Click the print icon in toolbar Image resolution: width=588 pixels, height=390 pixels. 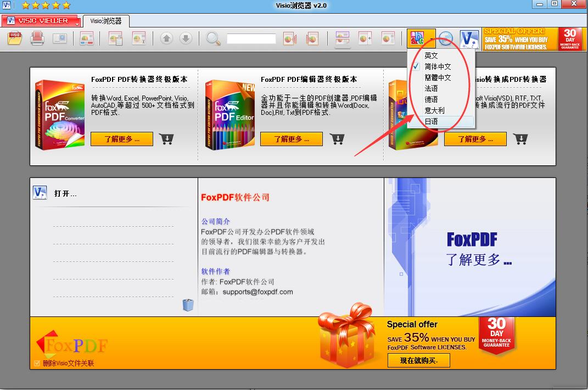37,38
